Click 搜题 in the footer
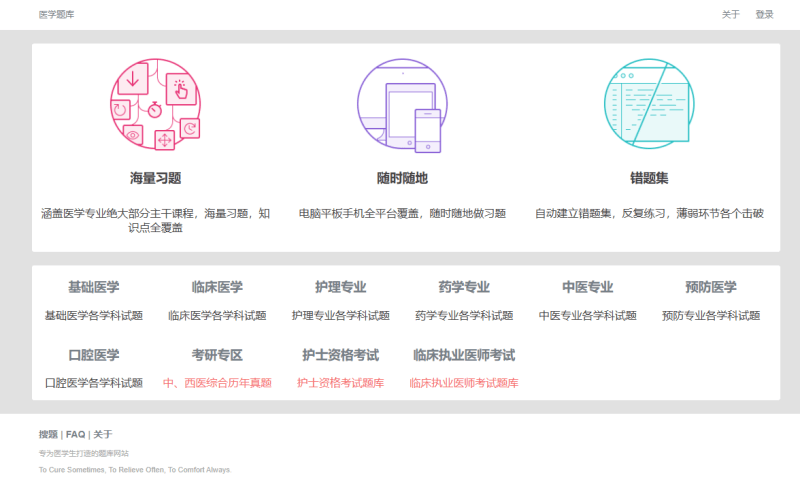Screen dimensions: 800x488 pyautogui.click(x=48, y=434)
